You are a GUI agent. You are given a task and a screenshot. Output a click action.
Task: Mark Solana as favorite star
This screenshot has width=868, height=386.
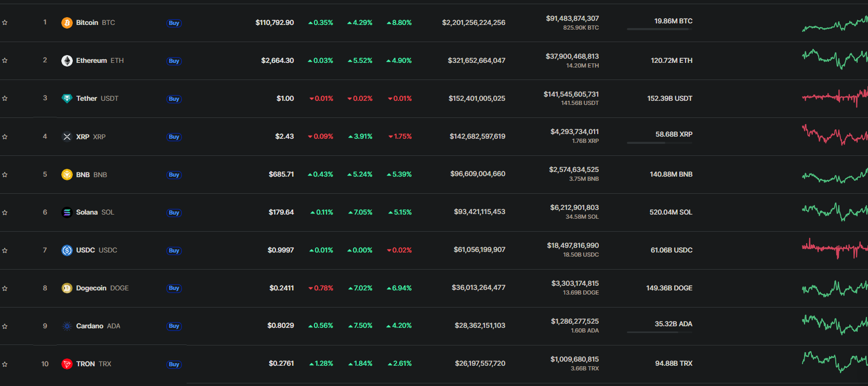(x=5, y=212)
